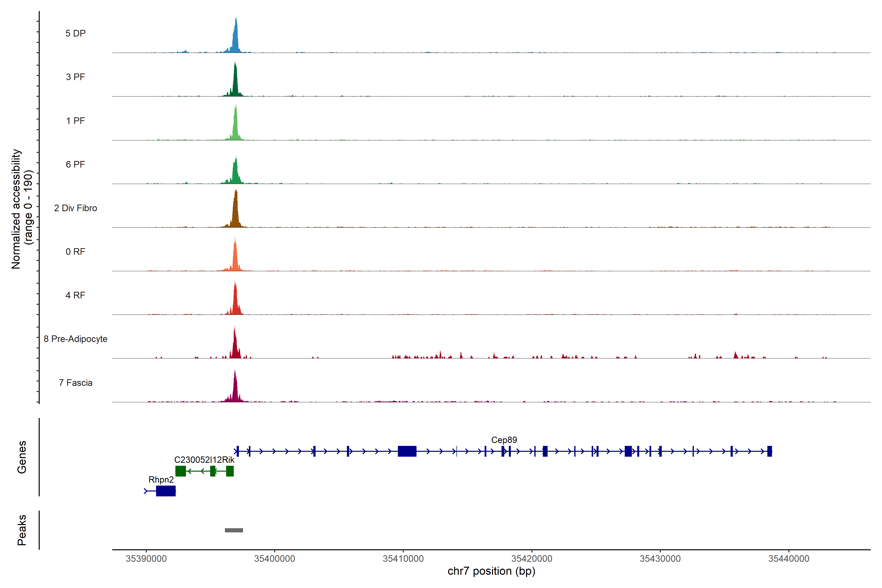Viewport: 882px width, 588px height.
Task: Click the 8 Pre-Adipocyte track label
Action: (x=75, y=339)
